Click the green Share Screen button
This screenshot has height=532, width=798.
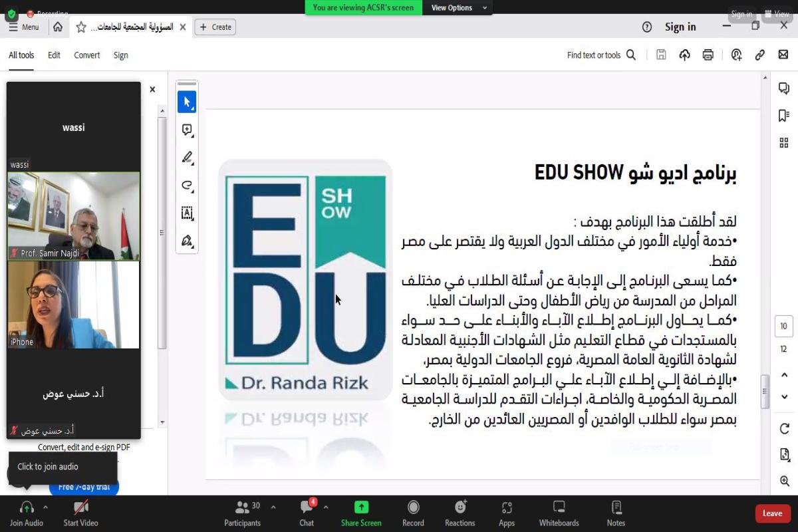361,513
